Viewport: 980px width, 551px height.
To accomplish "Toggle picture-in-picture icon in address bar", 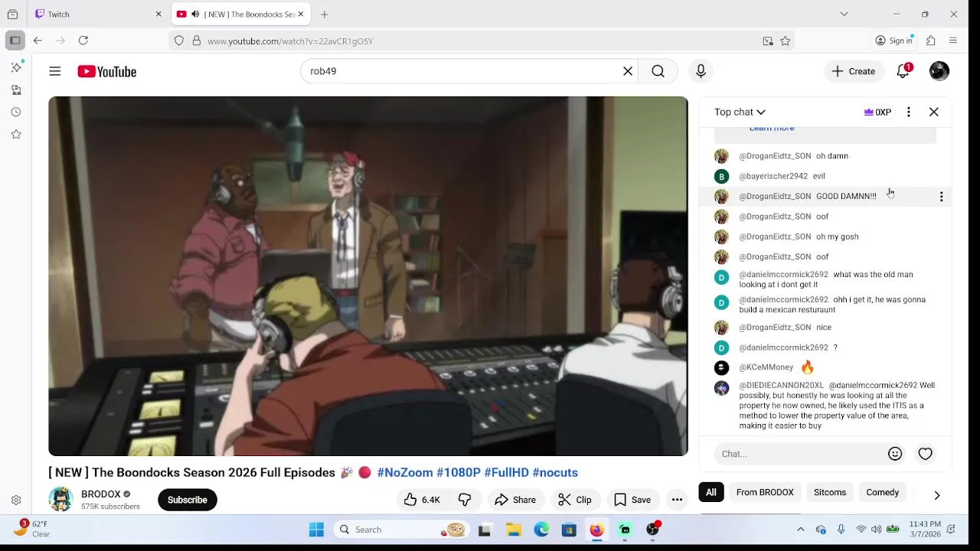I will (x=768, y=41).
